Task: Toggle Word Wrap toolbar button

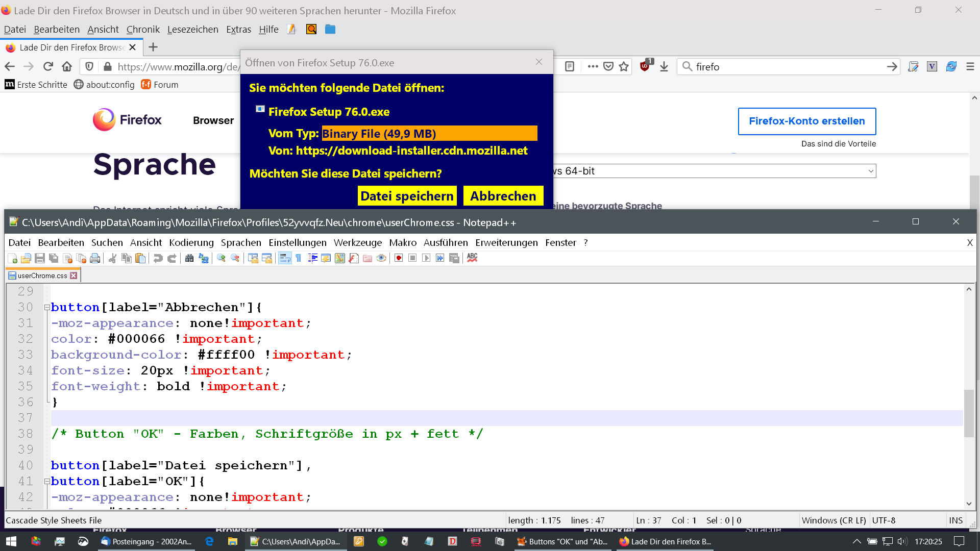Action: pos(285,258)
